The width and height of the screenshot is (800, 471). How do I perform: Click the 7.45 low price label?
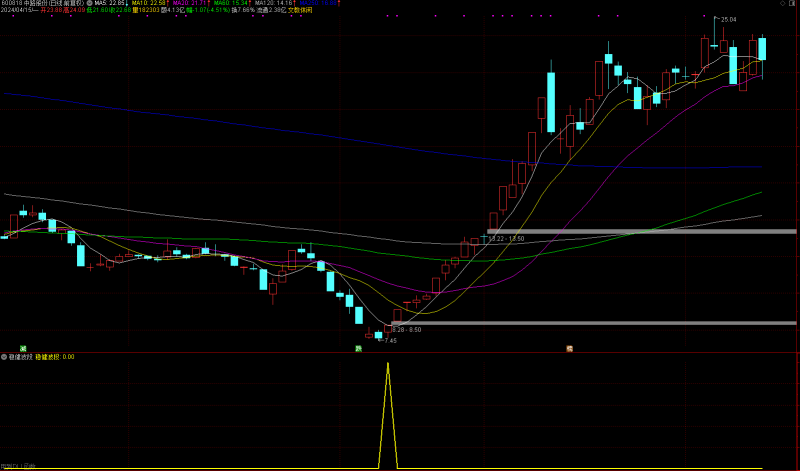click(x=388, y=340)
